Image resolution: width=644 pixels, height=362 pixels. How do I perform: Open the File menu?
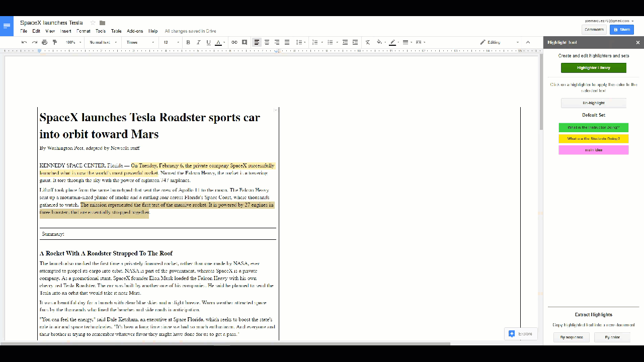pyautogui.click(x=24, y=31)
